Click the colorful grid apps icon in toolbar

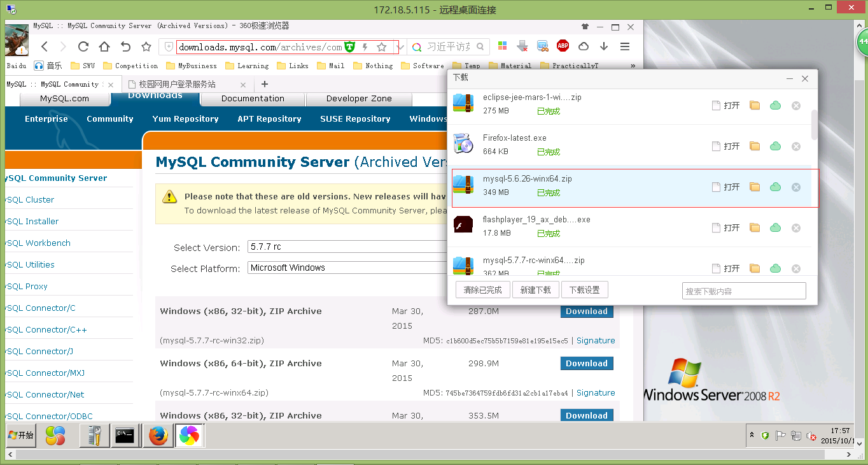click(502, 46)
